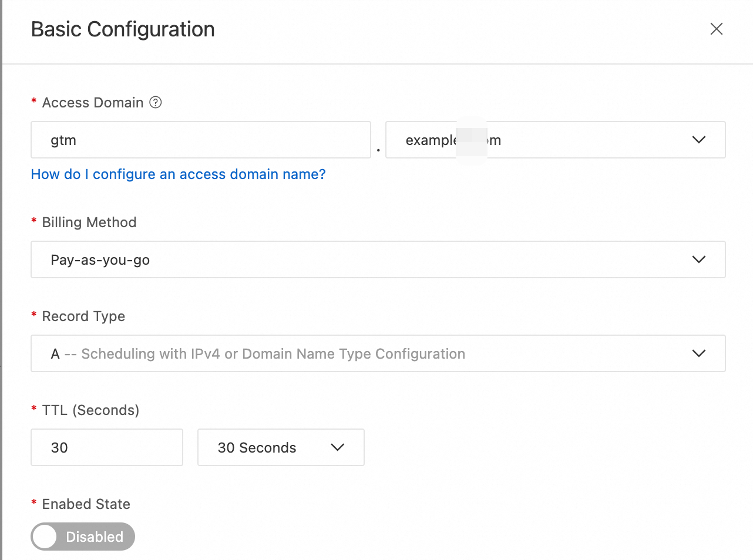
Task: Click the chevron next to 30 Seconds
Action: (337, 447)
